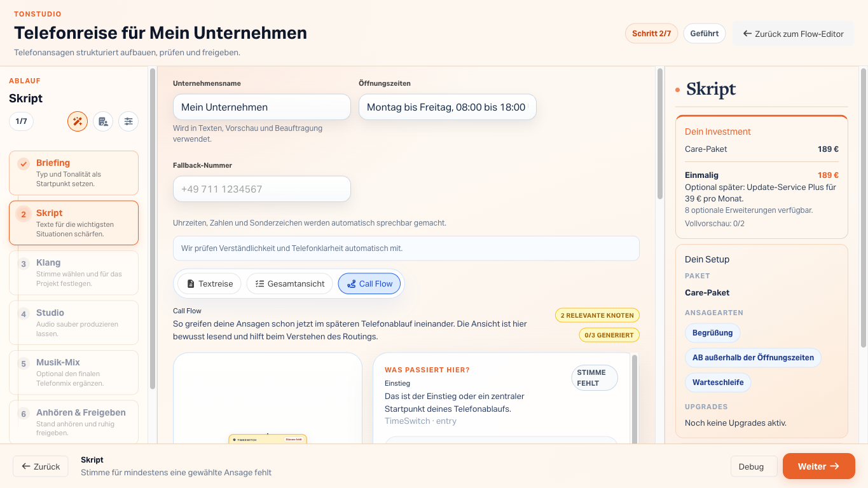Toggle the Begrüßung announcement chip
Viewport: 868px width, 488px height.
click(712, 332)
